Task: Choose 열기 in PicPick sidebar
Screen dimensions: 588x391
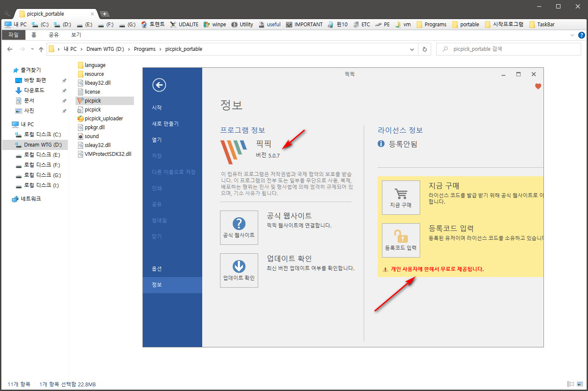Action: point(173,140)
